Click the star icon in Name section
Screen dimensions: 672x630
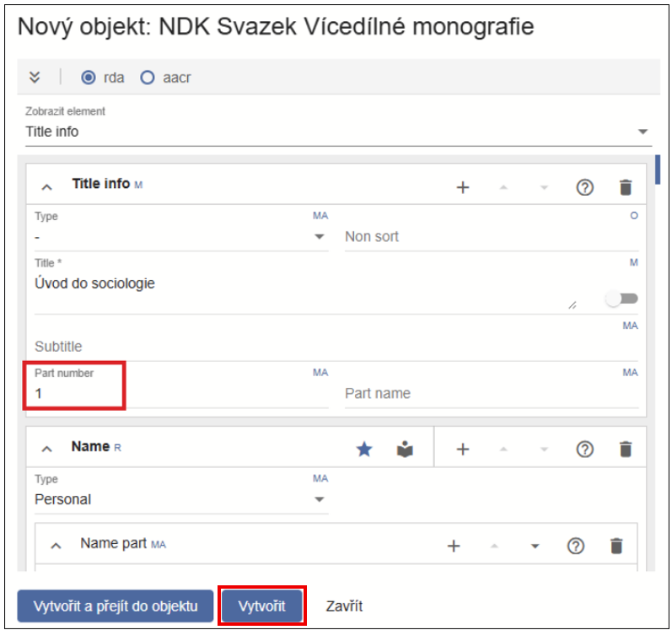pos(364,450)
